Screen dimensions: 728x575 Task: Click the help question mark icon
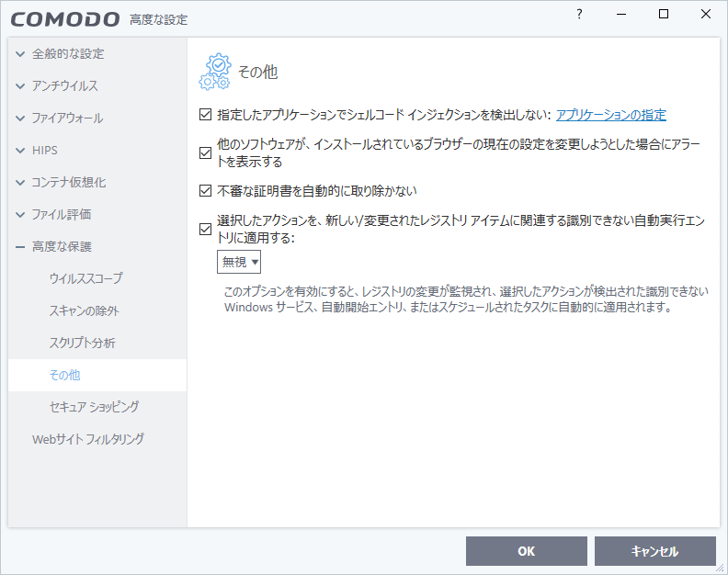click(x=579, y=14)
